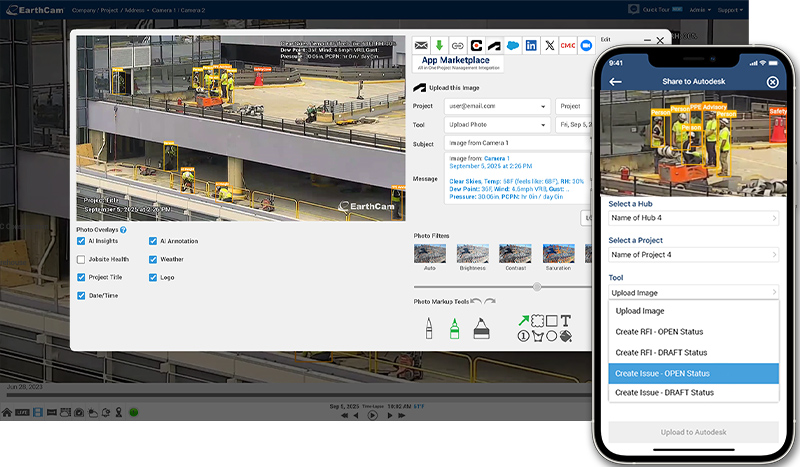800x467 pixels.
Task: Toggle the Logo overlay checkbox
Action: click(153, 278)
